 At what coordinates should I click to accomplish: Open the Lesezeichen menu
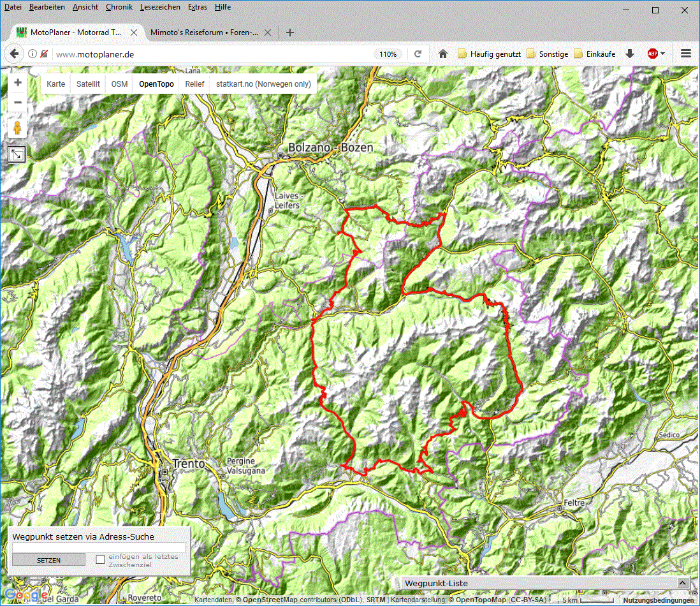[x=161, y=7]
